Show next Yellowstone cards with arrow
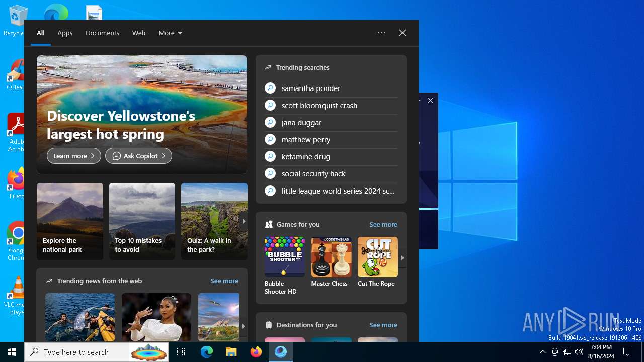Screen dimensions: 644x362 [x=244, y=221]
